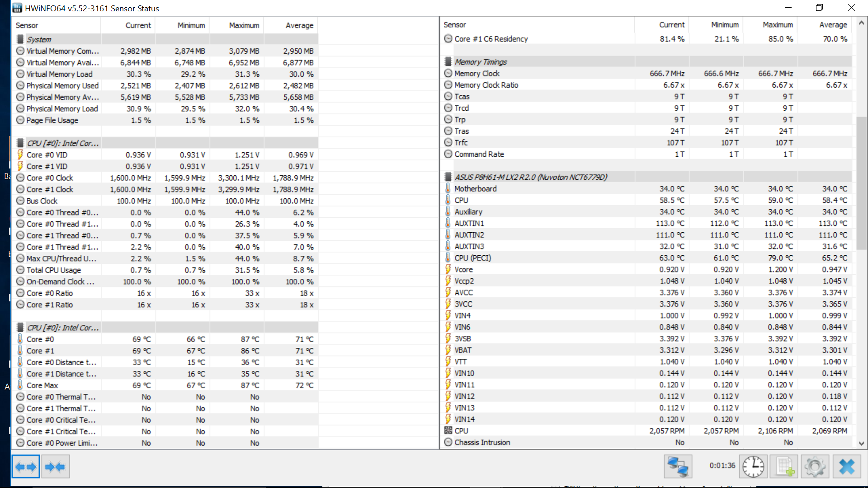Click the Core Max thermometer icon
This screenshot has width=868, height=488.
click(20, 385)
